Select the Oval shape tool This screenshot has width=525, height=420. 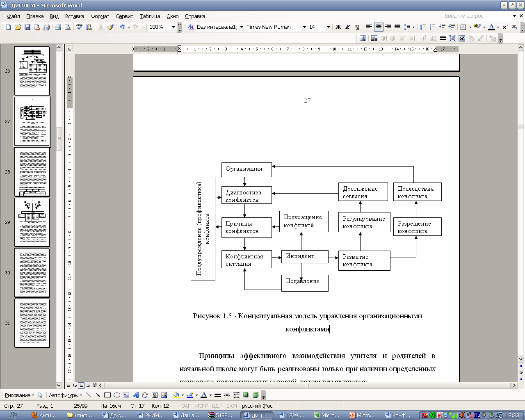117,395
